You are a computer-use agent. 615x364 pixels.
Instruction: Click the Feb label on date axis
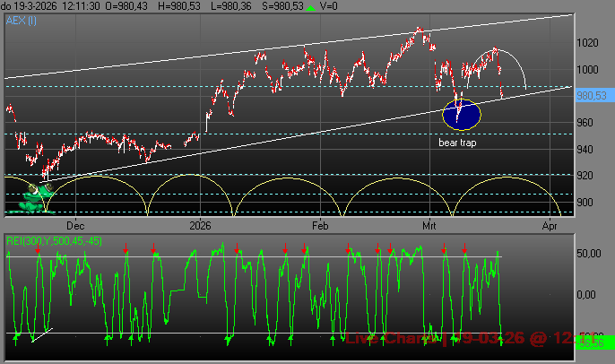[x=320, y=226]
